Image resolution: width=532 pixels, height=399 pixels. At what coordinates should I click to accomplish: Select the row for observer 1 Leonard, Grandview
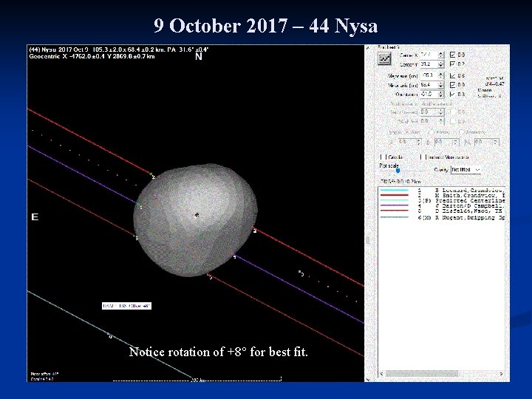pos(442,191)
